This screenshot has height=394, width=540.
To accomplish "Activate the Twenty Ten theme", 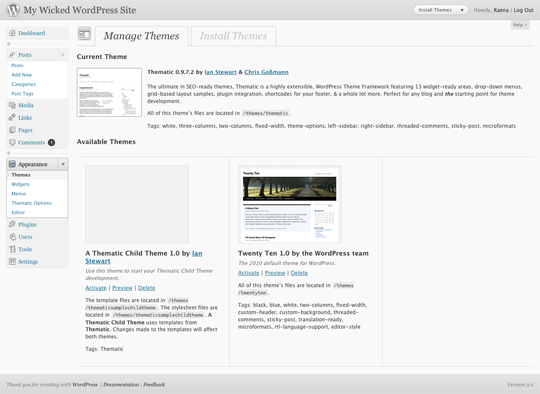I will pyautogui.click(x=248, y=273).
